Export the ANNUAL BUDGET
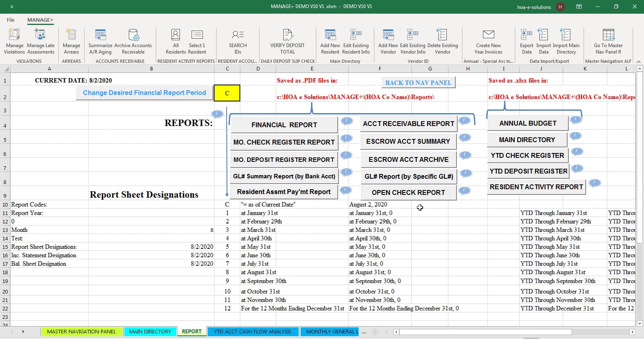The width and height of the screenshot is (644, 339). click(x=528, y=124)
